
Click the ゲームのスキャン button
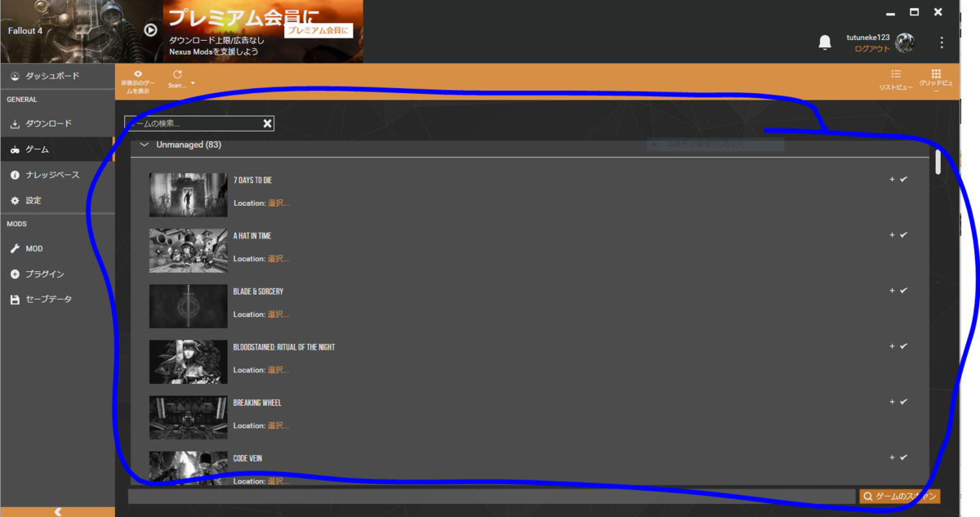tap(900, 497)
